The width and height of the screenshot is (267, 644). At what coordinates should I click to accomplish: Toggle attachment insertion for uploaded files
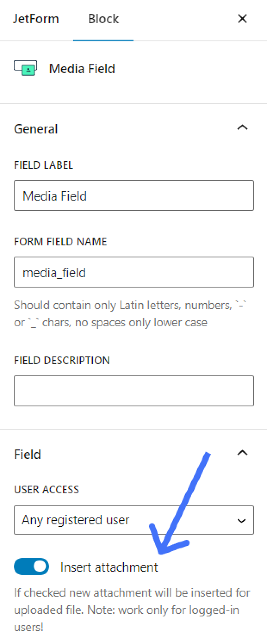coord(31,567)
